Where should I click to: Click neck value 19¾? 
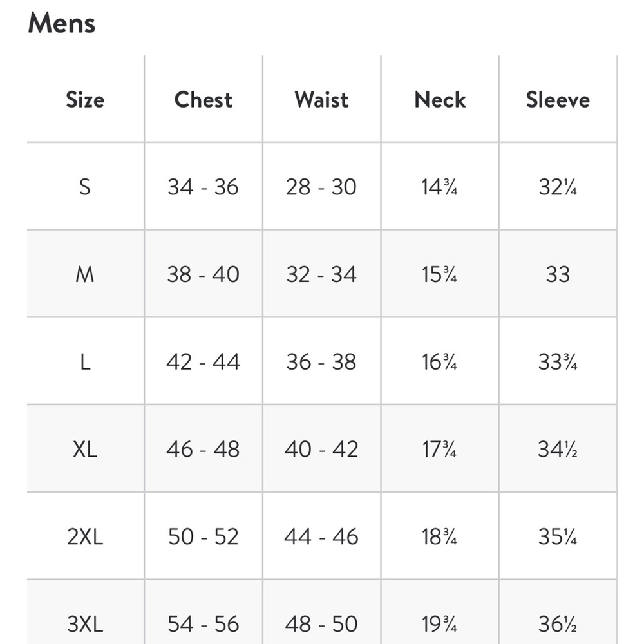coord(439,624)
